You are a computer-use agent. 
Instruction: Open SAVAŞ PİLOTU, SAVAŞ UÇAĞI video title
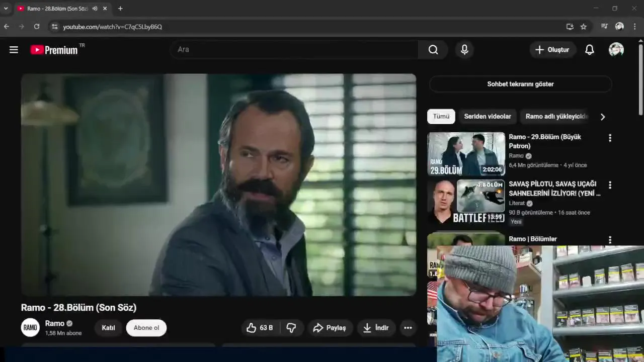554,189
